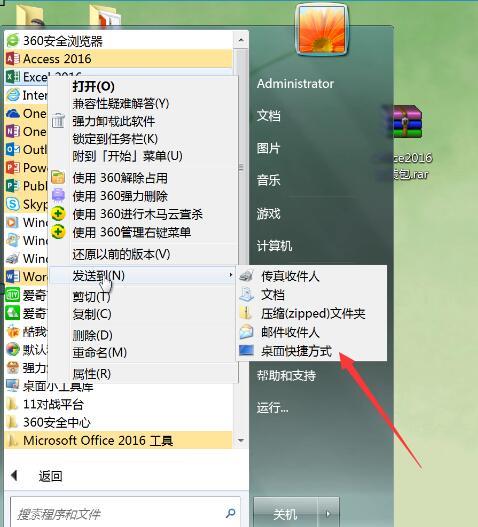
Task: Click the search magnifier icon
Action: pyautogui.click(x=230, y=513)
